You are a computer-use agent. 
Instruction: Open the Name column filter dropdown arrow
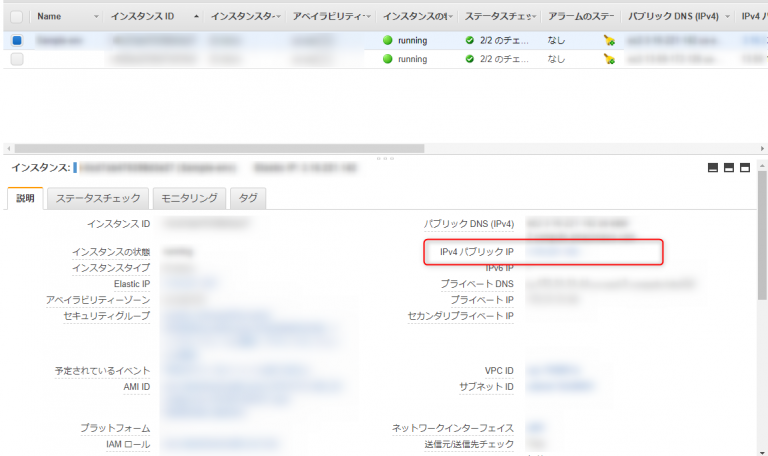coord(96,17)
